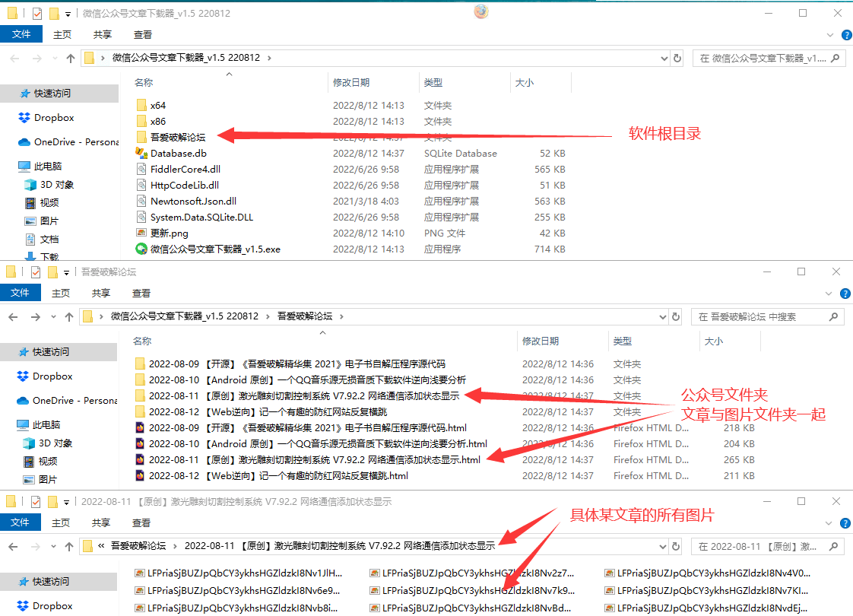Open 查看 tab in 微信公众号文章下载器 window
Viewport: 853px width, 616px height.
(142, 35)
